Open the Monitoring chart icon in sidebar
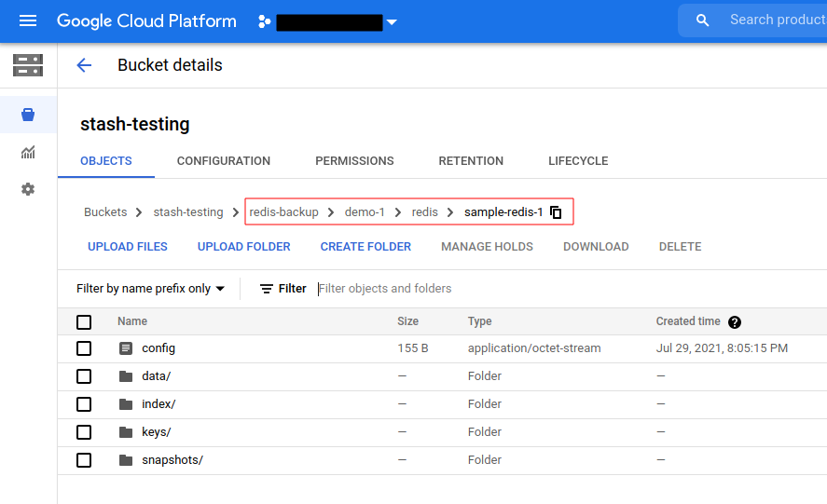Viewport: 827px width, 504px height. point(28,152)
